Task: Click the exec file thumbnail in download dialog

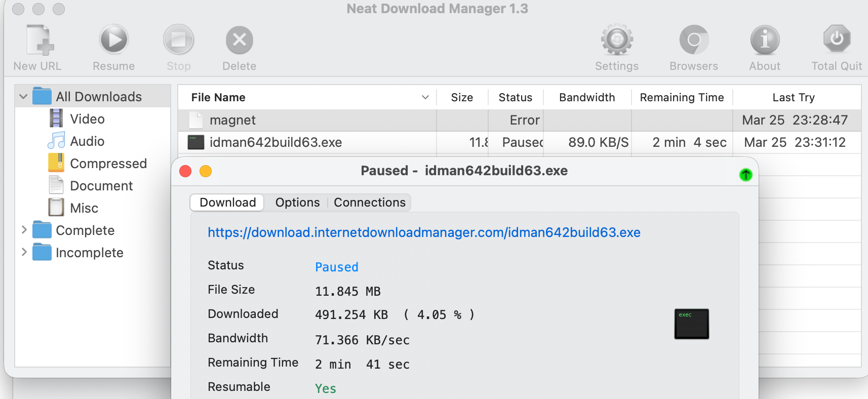Action: click(x=691, y=324)
